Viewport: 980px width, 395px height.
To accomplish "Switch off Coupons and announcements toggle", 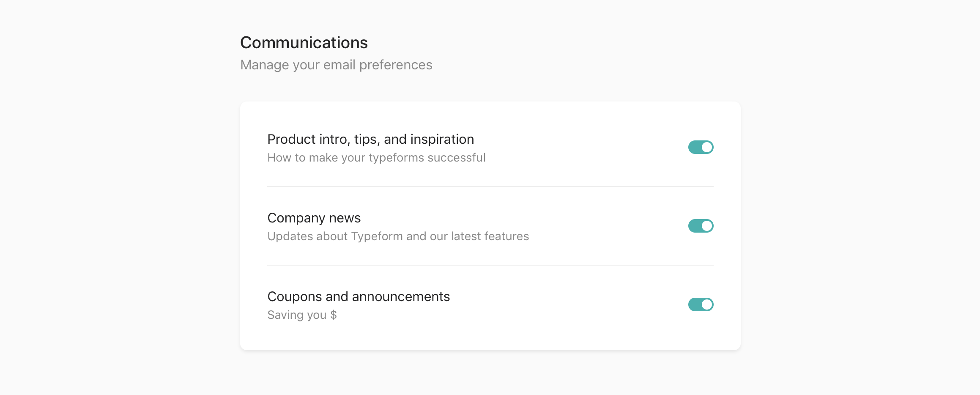I will point(701,304).
